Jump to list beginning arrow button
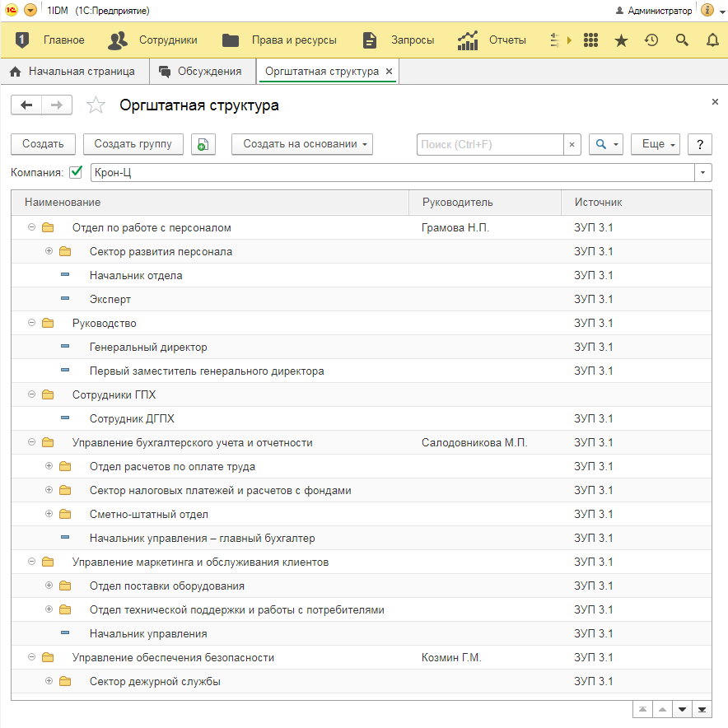This screenshot has width=728, height=728. (642, 709)
